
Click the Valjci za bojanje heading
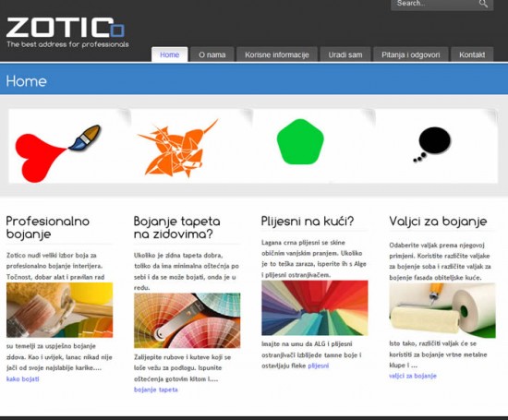coord(438,222)
